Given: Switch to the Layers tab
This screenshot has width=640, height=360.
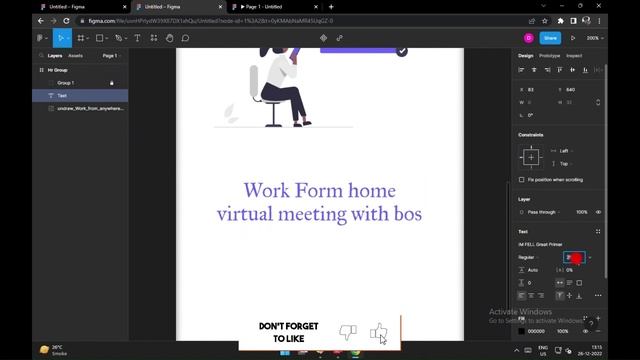Looking at the screenshot, I should (x=55, y=56).
